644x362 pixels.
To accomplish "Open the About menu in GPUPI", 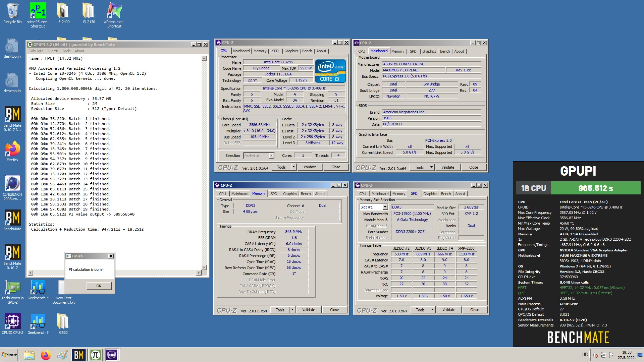I will (x=79, y=51).
